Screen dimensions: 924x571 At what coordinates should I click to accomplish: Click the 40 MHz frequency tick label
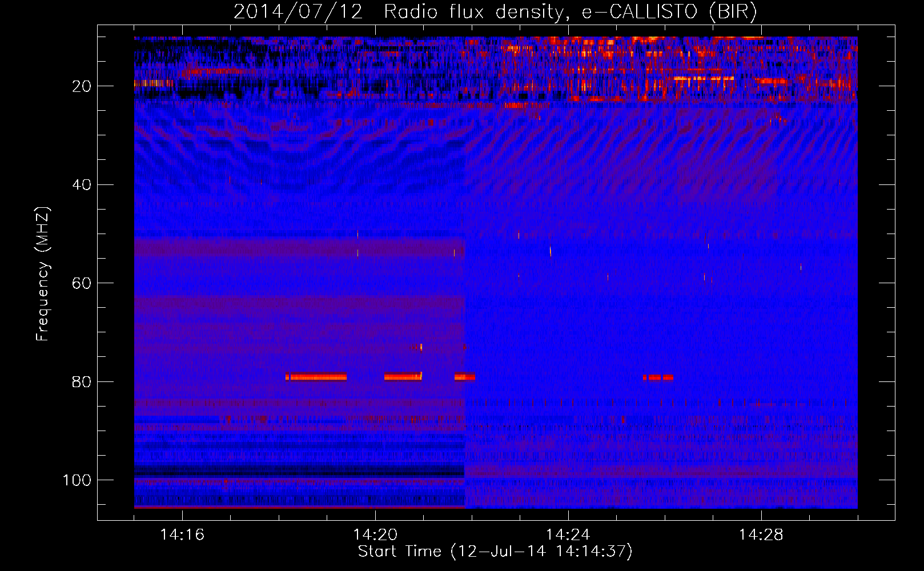pos(82,185)
